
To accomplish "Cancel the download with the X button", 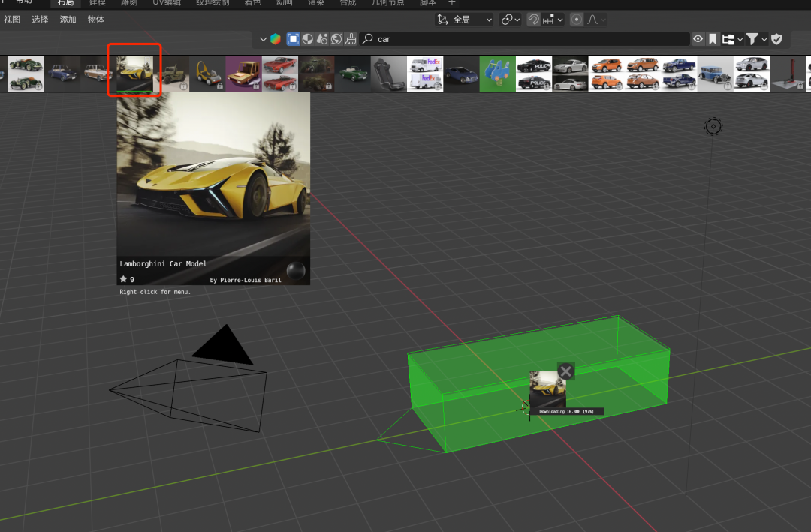I will click(566, 371).
